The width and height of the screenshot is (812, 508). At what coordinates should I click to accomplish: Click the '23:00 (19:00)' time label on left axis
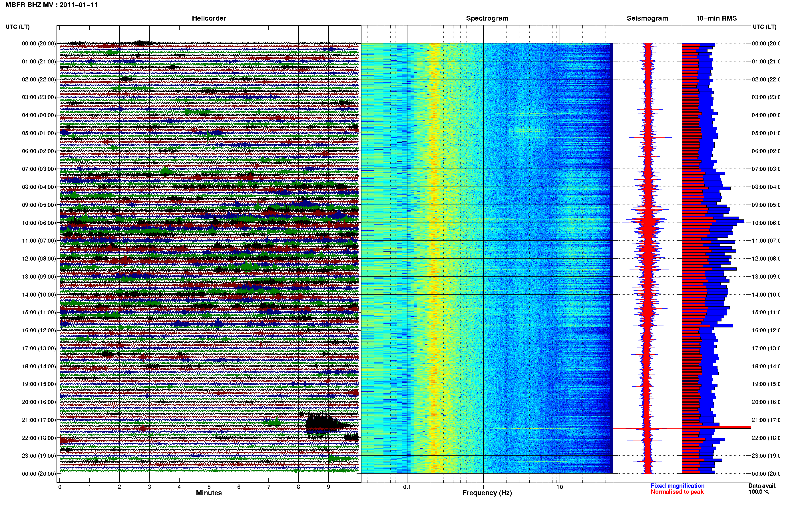tap(39, 456)
